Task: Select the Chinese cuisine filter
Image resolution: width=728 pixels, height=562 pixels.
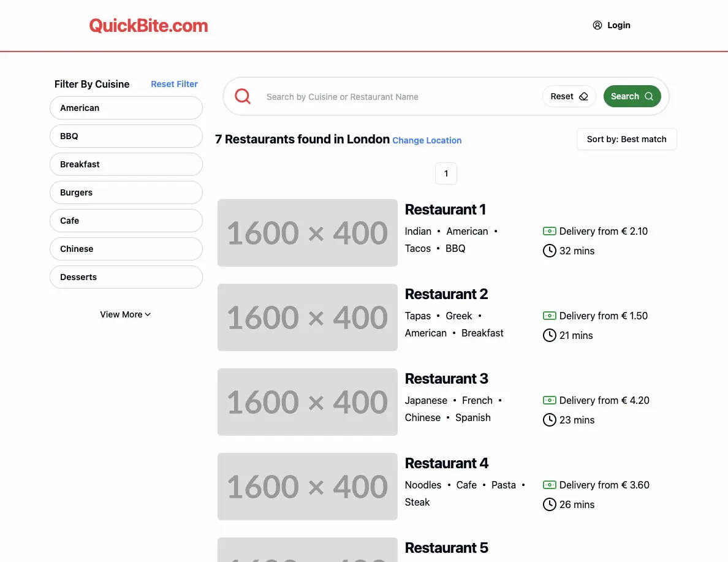Action: [126, 249]
